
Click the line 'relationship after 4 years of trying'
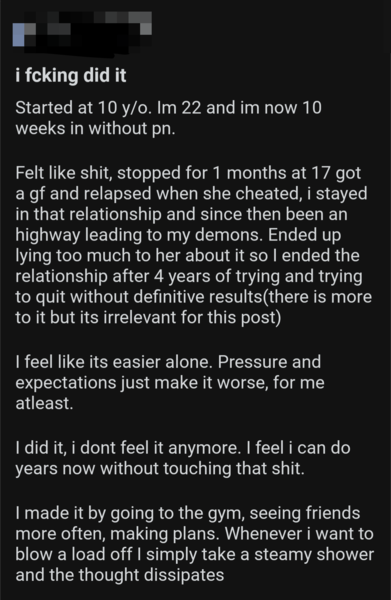point(189,276)
